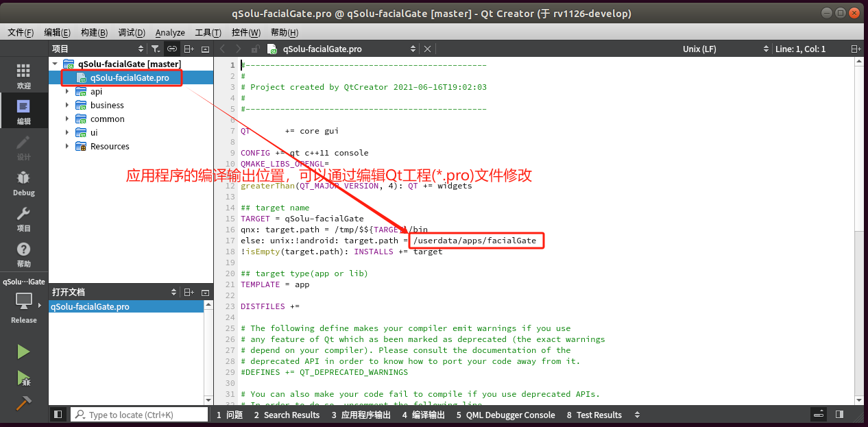Build the project with the hammer icon
This screenshot has width=868, height=427.
pos(23,404)
